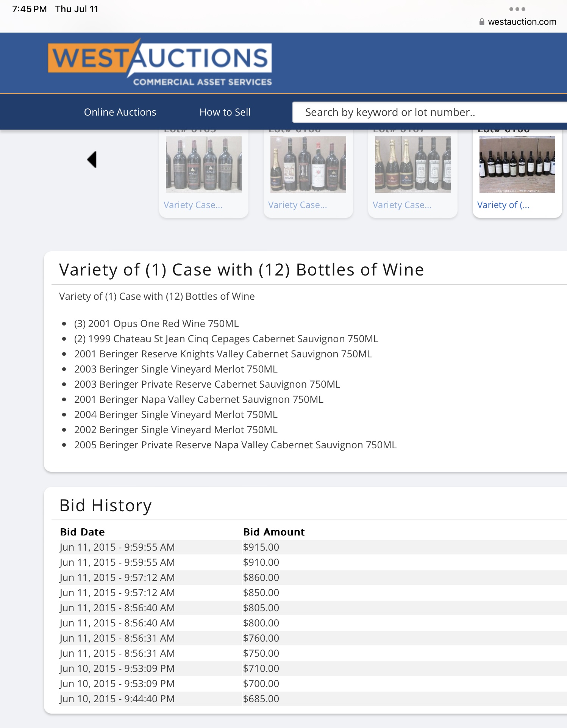Tap the 7:45 PM status bar clock
Screen dimensions: 567x728
(30, 9)
